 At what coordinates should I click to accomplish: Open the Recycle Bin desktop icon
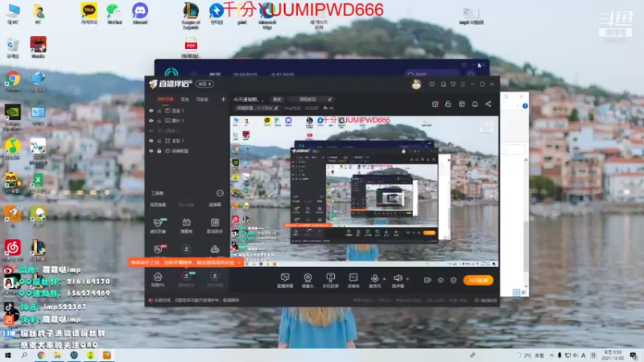point(13,47)
